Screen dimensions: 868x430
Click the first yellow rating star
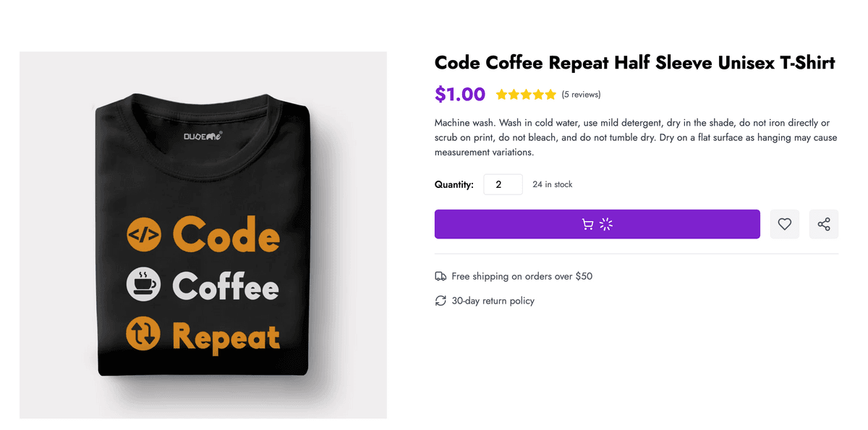pyautogui.click(x=501, y=94)
